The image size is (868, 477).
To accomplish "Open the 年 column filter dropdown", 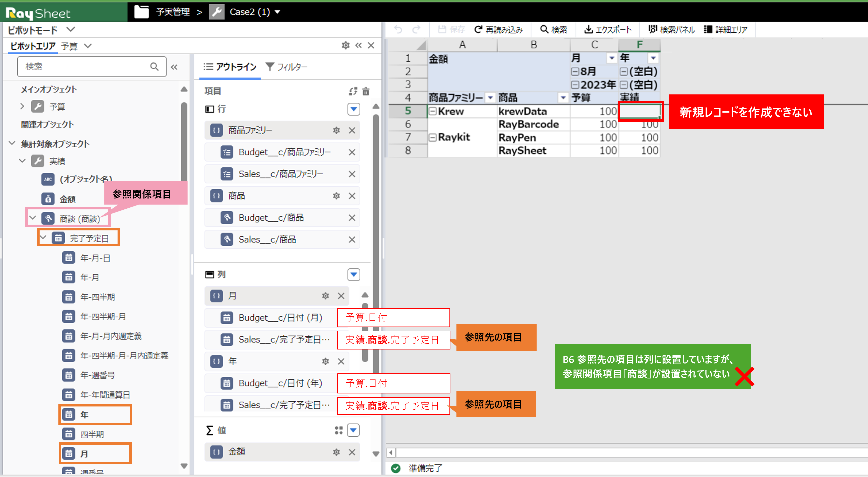I will coord(653,58).
